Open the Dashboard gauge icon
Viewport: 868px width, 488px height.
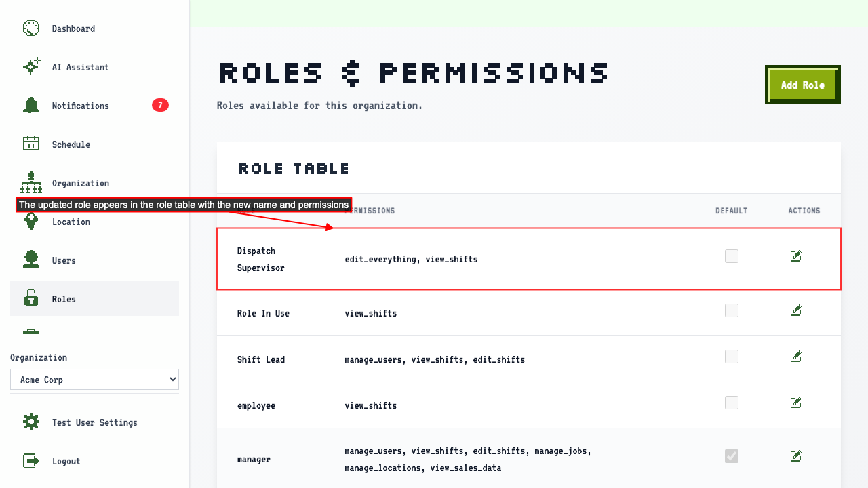pyautogui.click(x=31, y=28)
